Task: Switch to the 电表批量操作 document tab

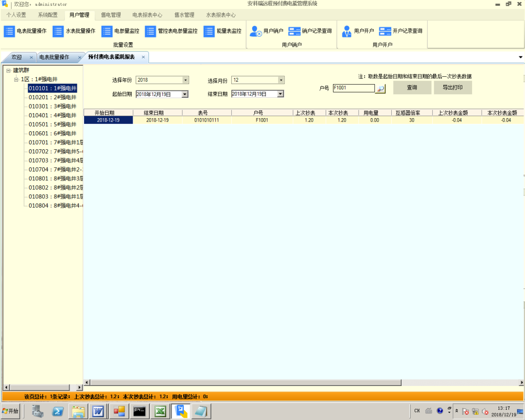Action: pyautogui.click(x=54, y=56)
